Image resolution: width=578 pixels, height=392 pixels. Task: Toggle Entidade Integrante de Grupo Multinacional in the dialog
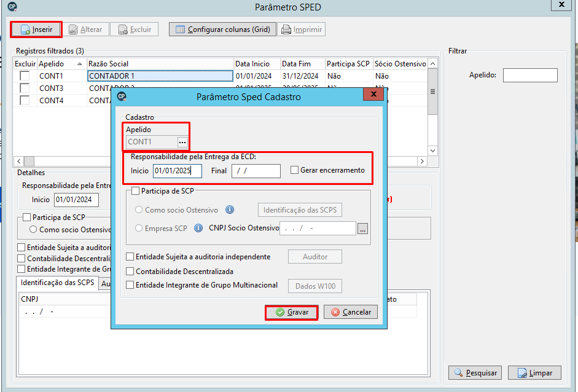click(x=130, y=285)
